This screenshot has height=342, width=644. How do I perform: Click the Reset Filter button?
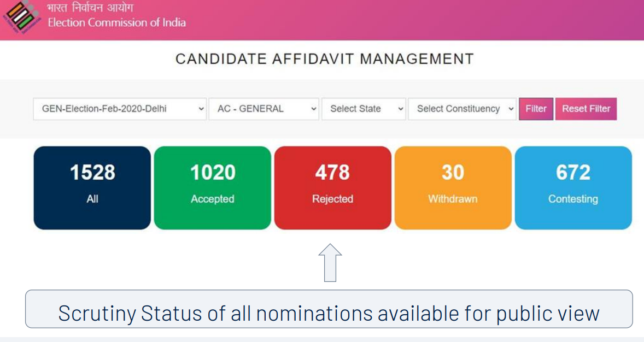(x=586, y=109)
